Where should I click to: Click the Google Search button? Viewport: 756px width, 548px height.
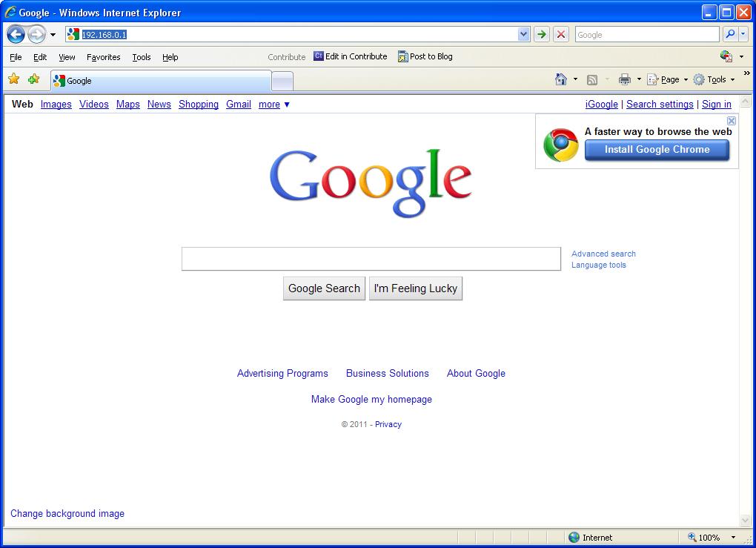tap(324, 288)
